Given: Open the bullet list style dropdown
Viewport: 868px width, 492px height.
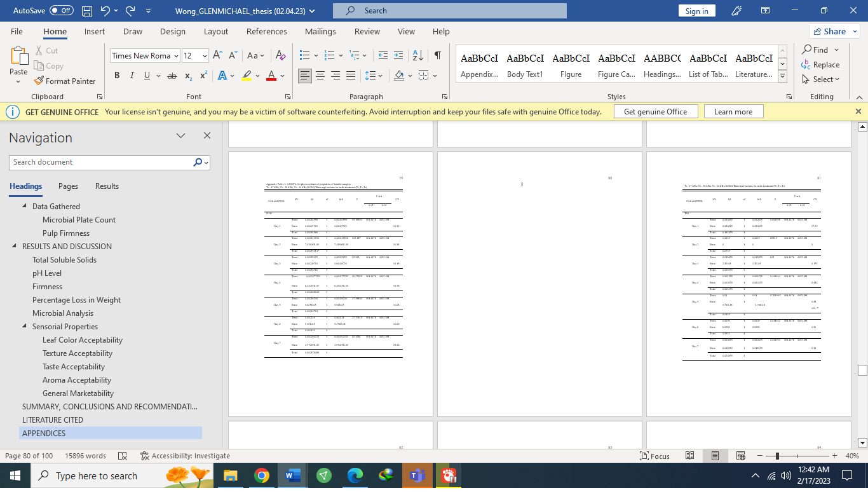Looking at the screenshot, I should click(x=315, y=55).
